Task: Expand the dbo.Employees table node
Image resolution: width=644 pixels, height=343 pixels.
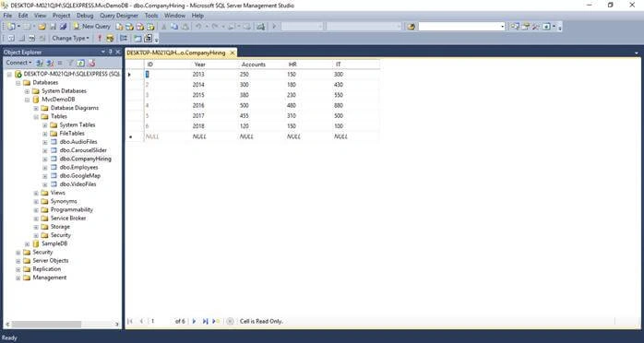Action: pos(45,168)
